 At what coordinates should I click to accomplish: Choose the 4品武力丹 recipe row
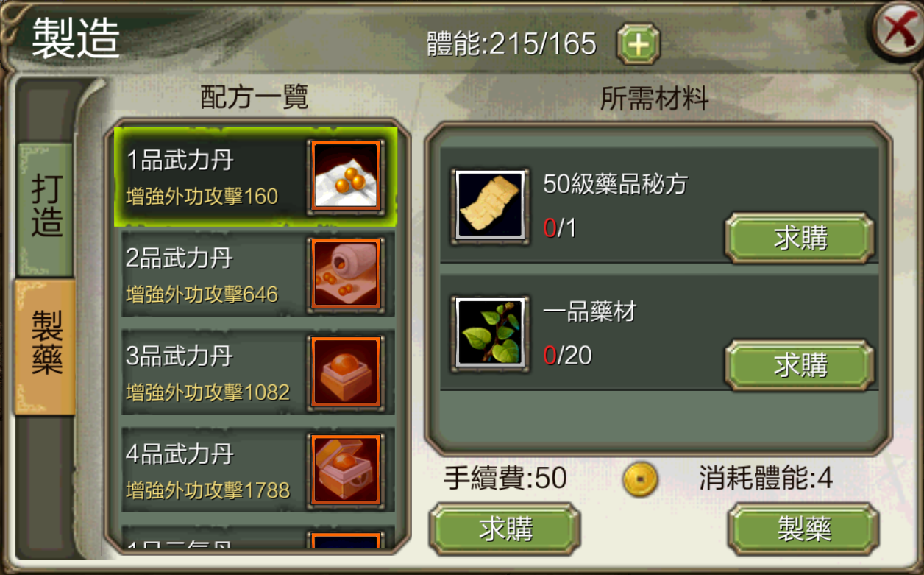pyautogui.click(x=257, y=470)
